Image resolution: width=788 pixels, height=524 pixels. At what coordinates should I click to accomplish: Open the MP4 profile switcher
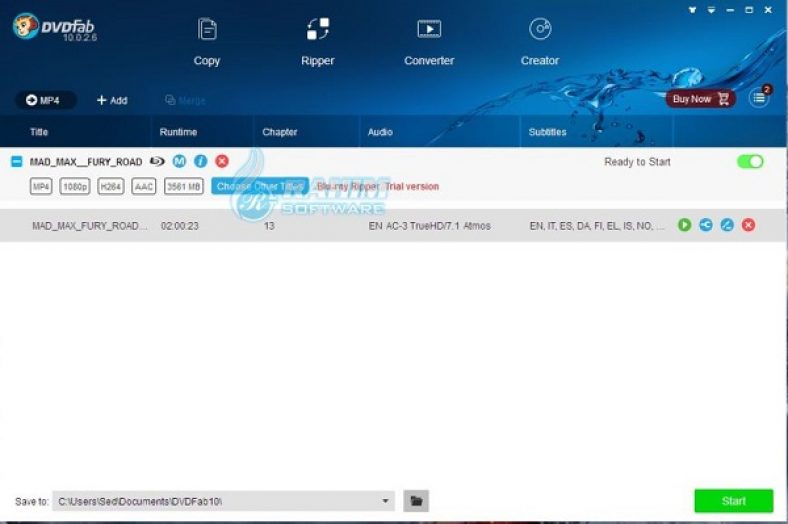tap(46, 100)
